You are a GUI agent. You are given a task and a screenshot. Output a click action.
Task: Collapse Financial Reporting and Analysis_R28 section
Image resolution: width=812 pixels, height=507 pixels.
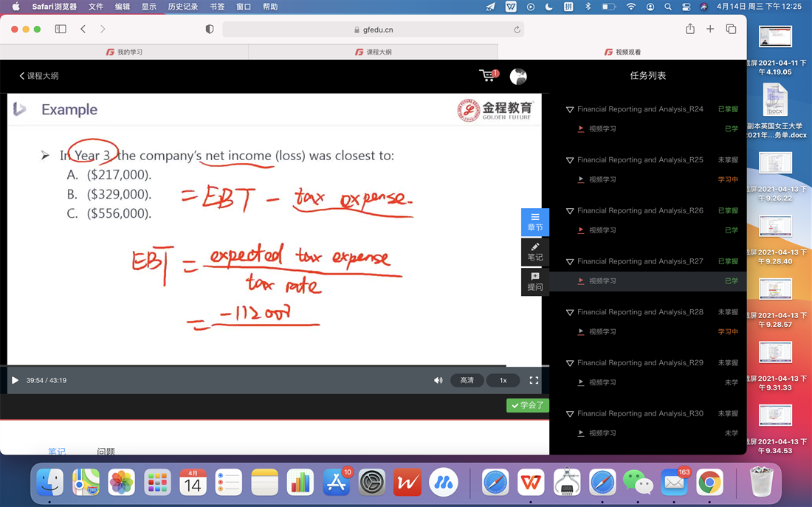pos(570,312)
